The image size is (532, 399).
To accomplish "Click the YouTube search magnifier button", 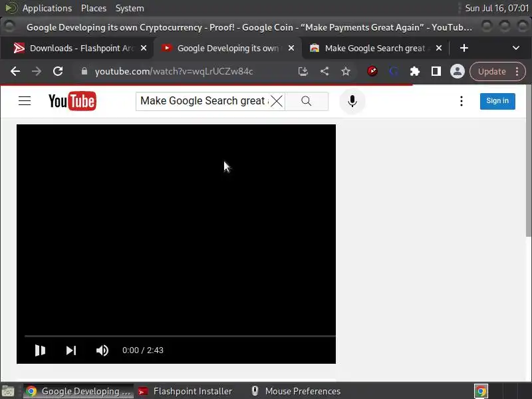I will pyautogui.click(x=307, y=101).
